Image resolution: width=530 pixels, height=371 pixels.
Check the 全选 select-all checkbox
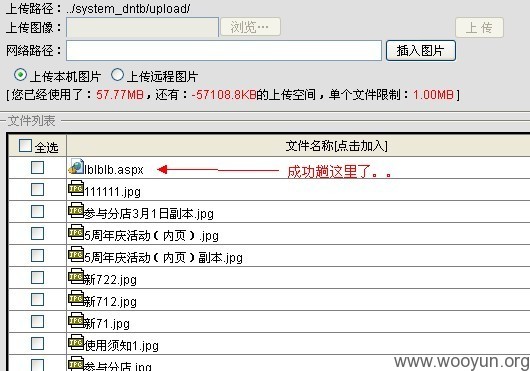point(25,146)
